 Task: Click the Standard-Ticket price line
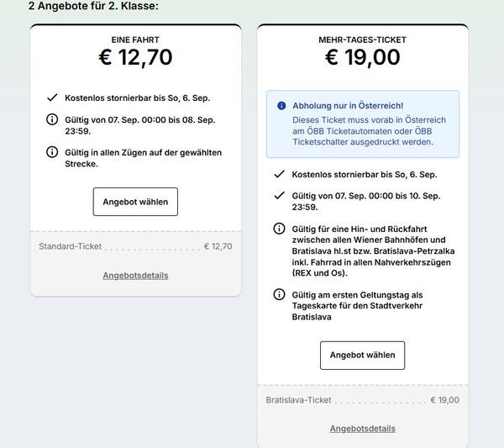click(x=135, y=246)
